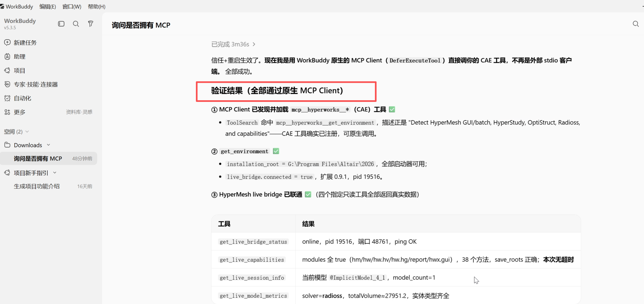
Task: Click the 项目 icon in sidebar
Action: (7, 71)
